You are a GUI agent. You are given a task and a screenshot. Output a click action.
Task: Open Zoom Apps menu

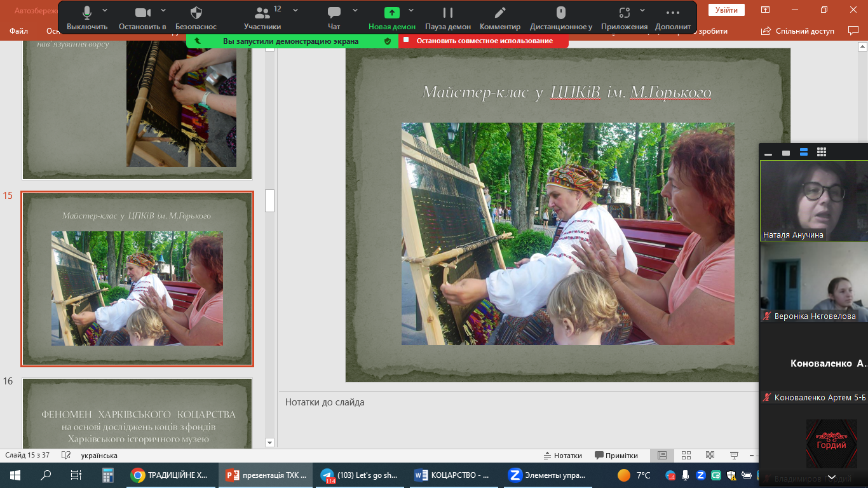tap(625, 18)
